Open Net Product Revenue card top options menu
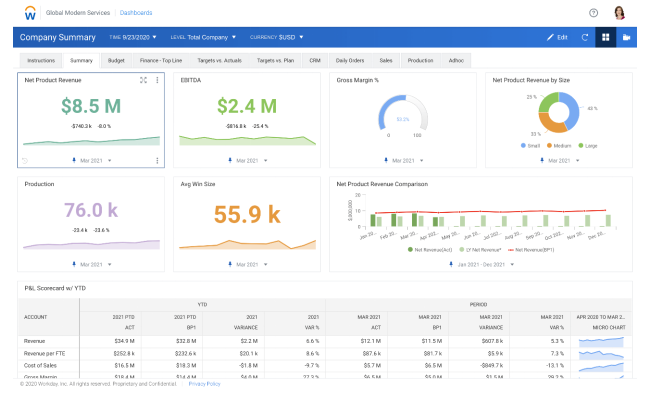647x393 pixels. point(157,80)
